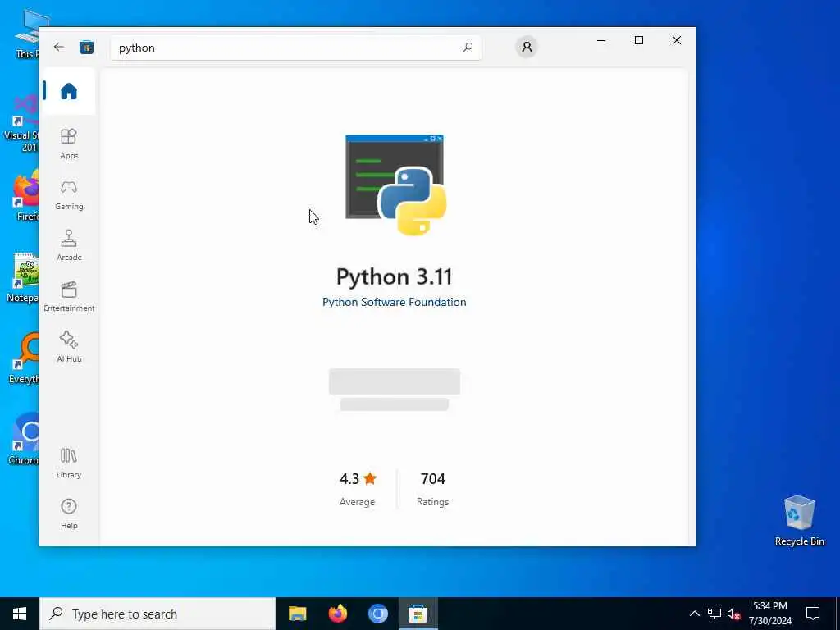Open the AI Hub section
The height and width of the screenshot is (630, 840).
69,347
